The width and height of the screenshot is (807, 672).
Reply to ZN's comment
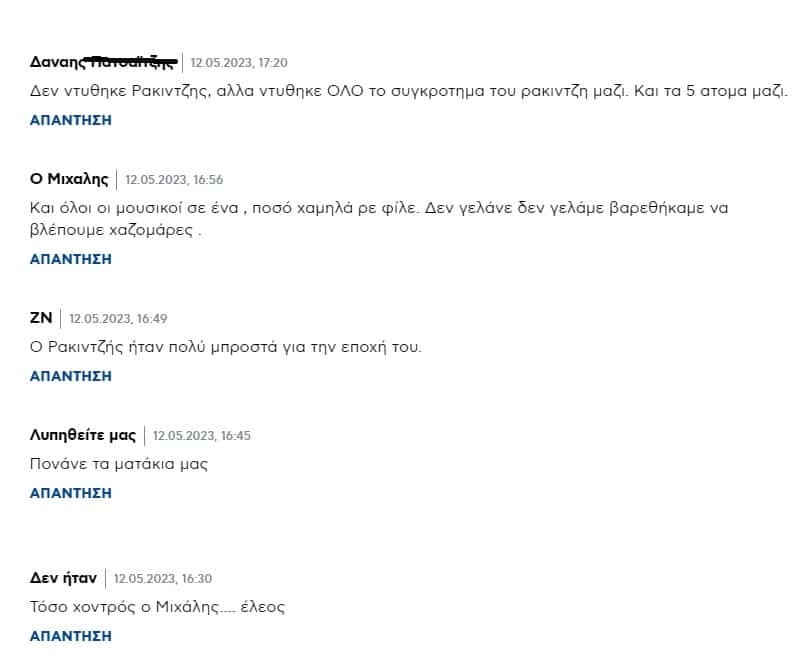click(71, 376)
